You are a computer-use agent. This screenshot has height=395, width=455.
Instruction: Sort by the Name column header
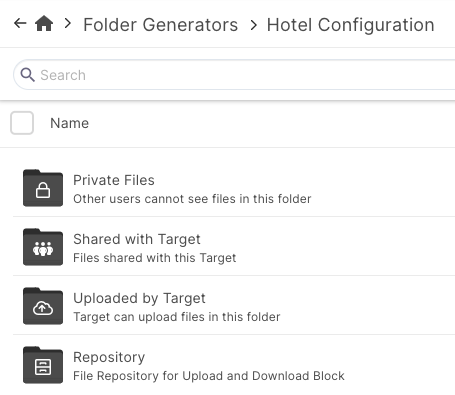click(69, 123)
